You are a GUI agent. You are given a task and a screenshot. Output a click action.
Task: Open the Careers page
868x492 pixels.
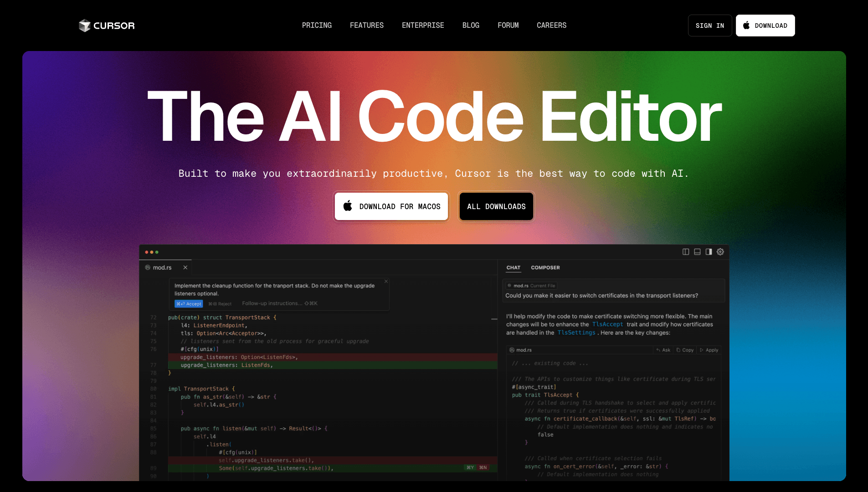[x=551, y=26]
